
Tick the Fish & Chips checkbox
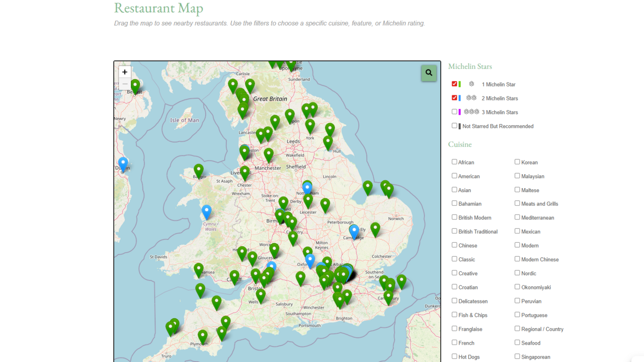click(454, 315)
